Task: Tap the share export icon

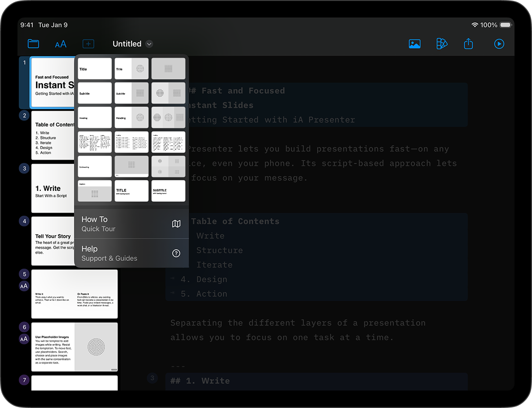Action: point(468,44)
